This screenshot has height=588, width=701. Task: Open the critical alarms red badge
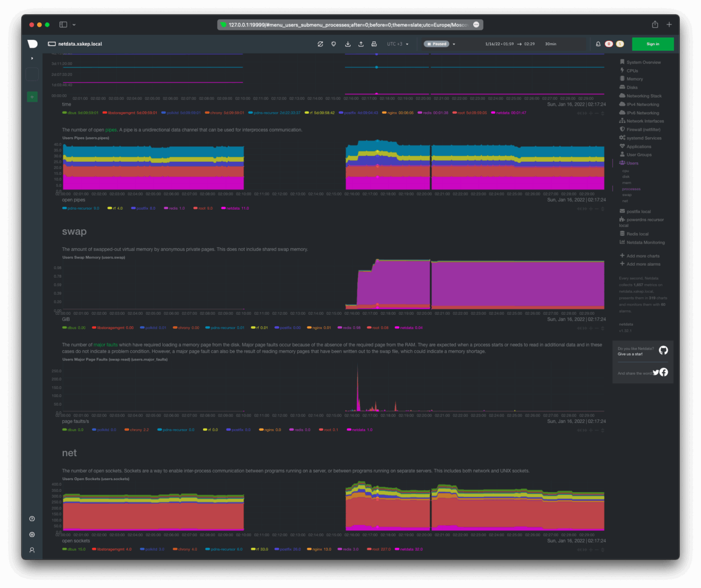pos(609,44)
